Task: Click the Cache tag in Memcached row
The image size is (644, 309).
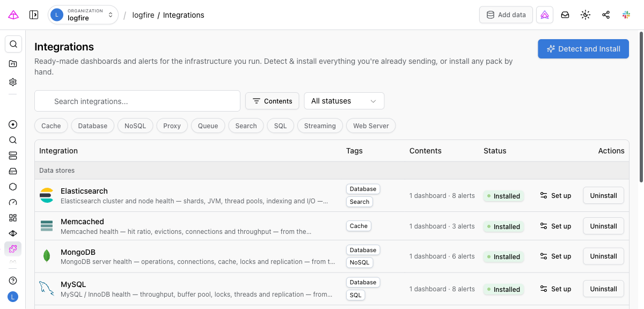Action: 358,226
